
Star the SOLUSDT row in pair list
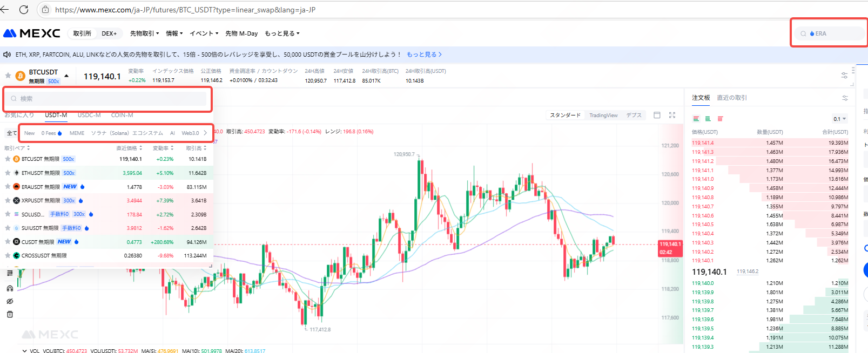[x=8, y=214]
